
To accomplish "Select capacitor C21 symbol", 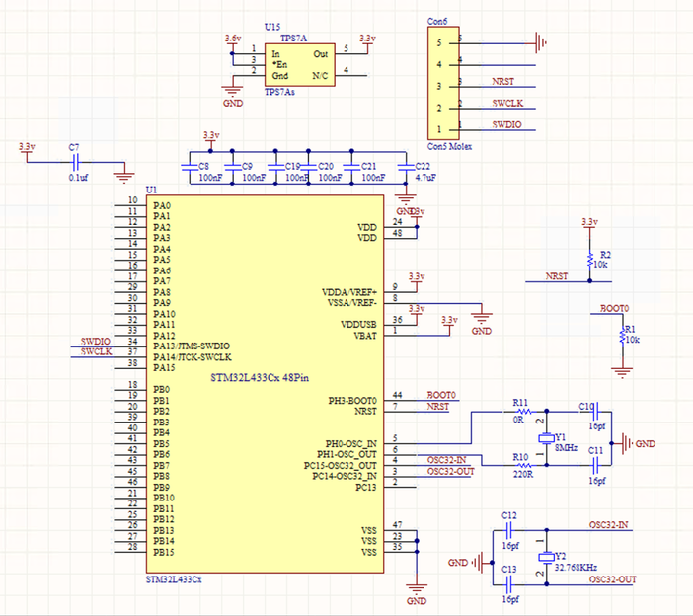I will pyautogui.click(x=351, y=167).
